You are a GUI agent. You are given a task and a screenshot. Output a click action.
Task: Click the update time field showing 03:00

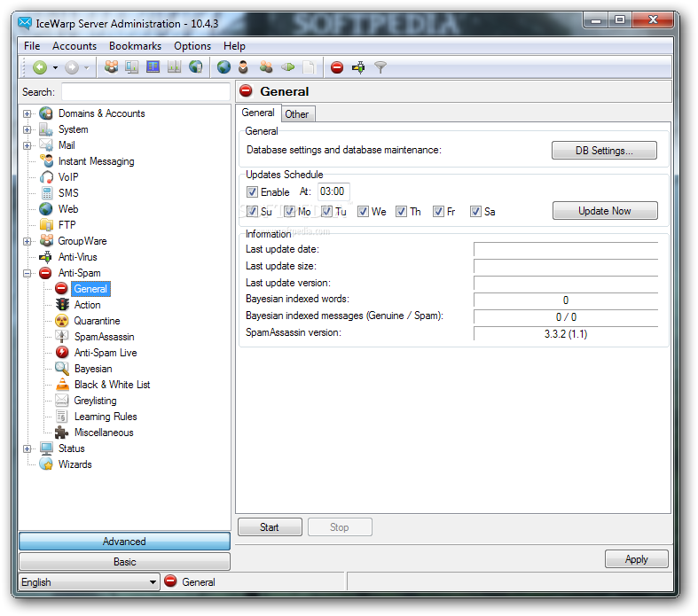click(x=333, y=191)
